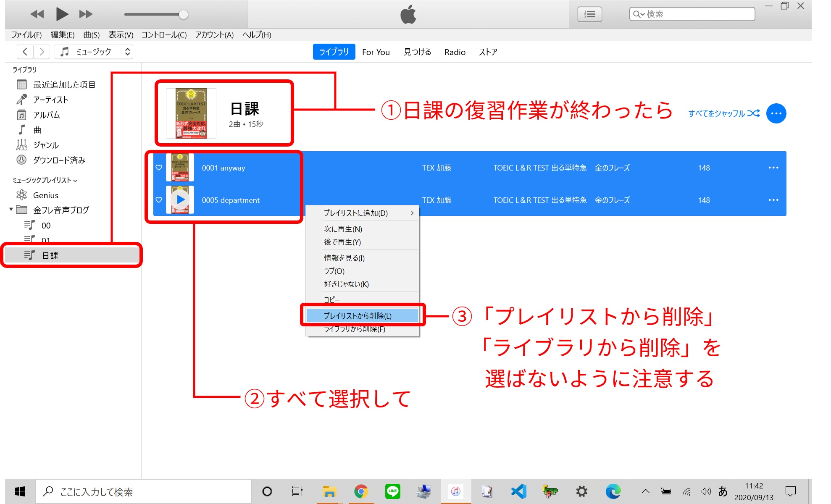The width and height of the screenshot is (831, 504).
Task: Toggle love heart for 0005 department
Action: coord(159,200)
